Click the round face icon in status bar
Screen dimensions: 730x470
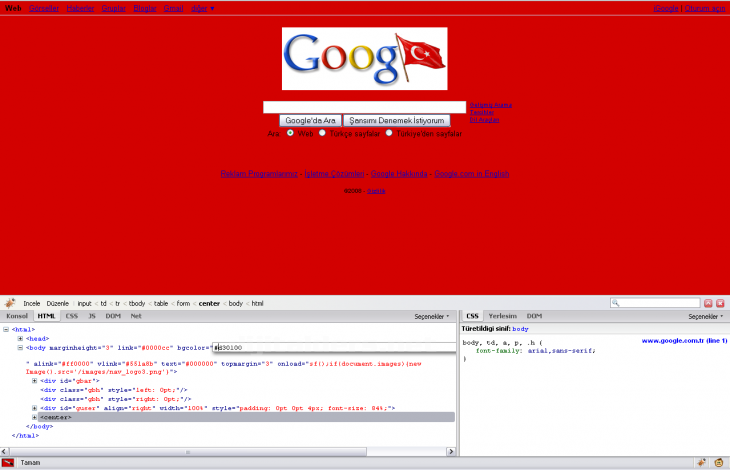719,463
